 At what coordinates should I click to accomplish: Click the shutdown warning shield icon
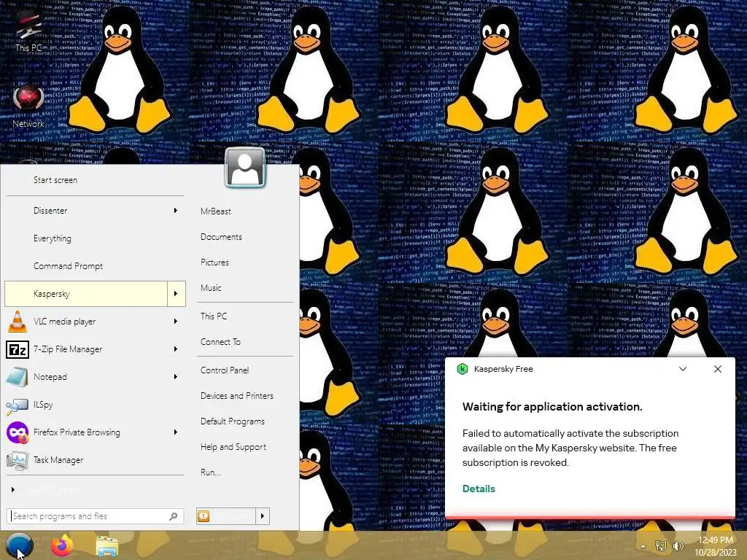204,516
